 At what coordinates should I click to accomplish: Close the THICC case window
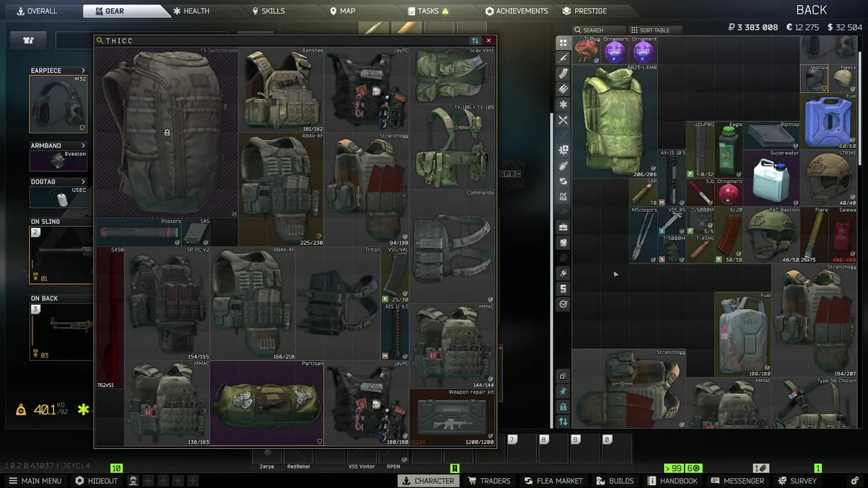pyautogui.click(x=488, y=41)
